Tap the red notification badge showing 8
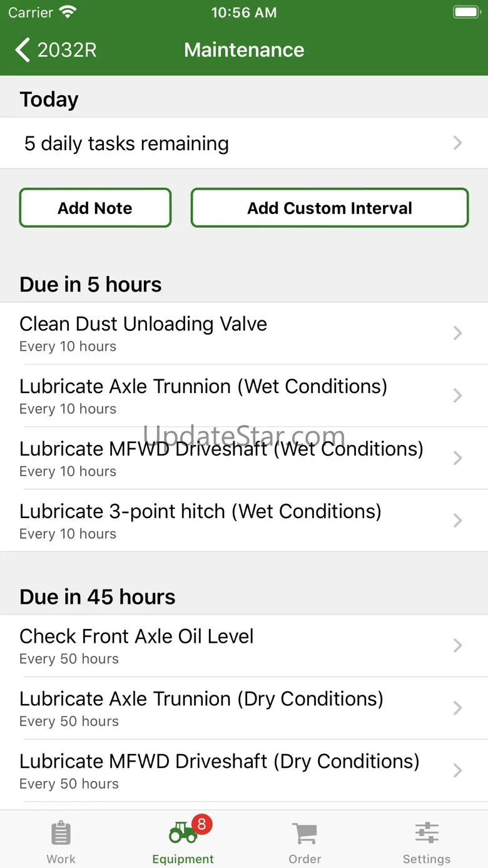This screenshot has width=488, height=868. coord(201,824)
